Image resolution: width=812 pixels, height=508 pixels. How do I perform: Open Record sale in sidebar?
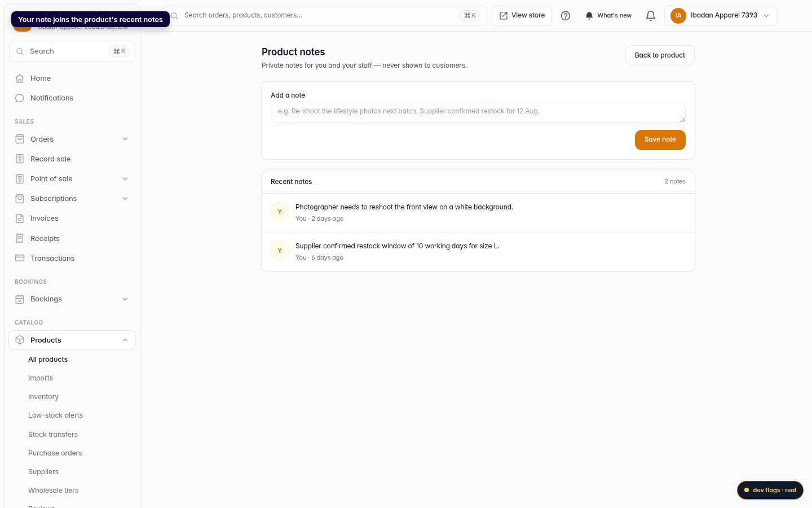72,159
